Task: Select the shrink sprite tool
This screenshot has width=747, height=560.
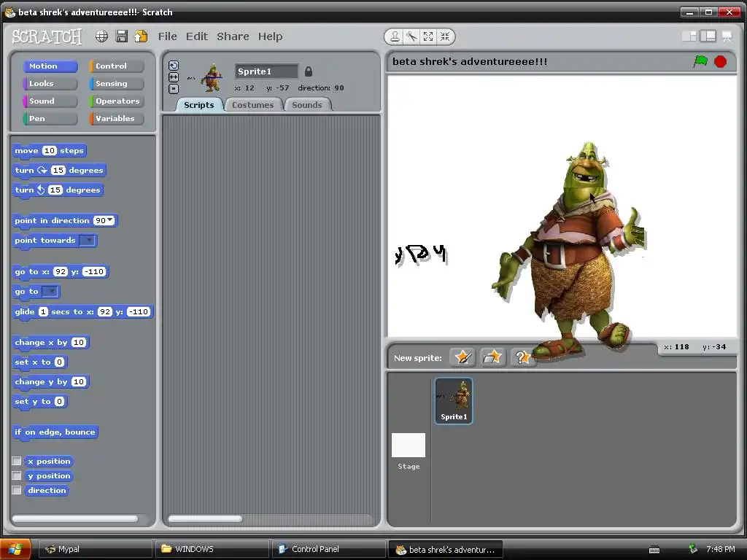Action: tap(445, 36)
